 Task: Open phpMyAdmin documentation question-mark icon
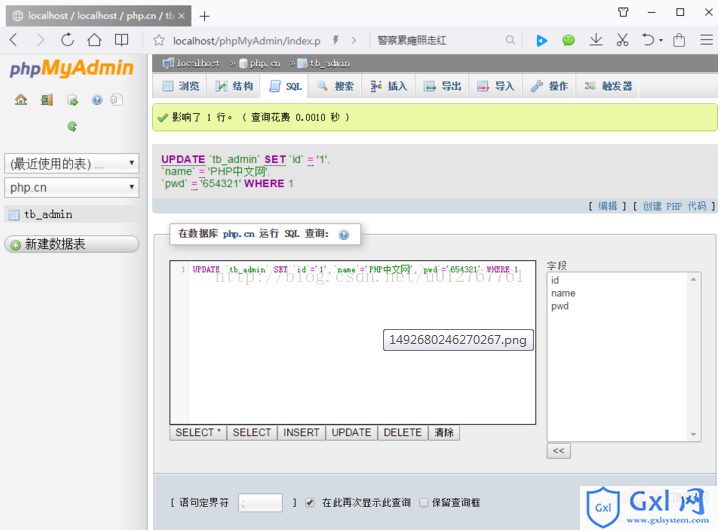click(x=97, y=100)
